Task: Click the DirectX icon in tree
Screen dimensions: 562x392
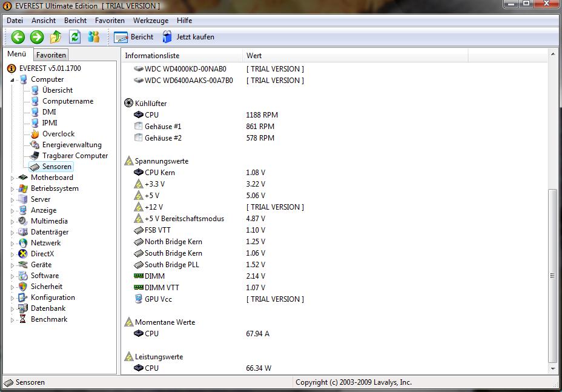Action: (23, 254)
